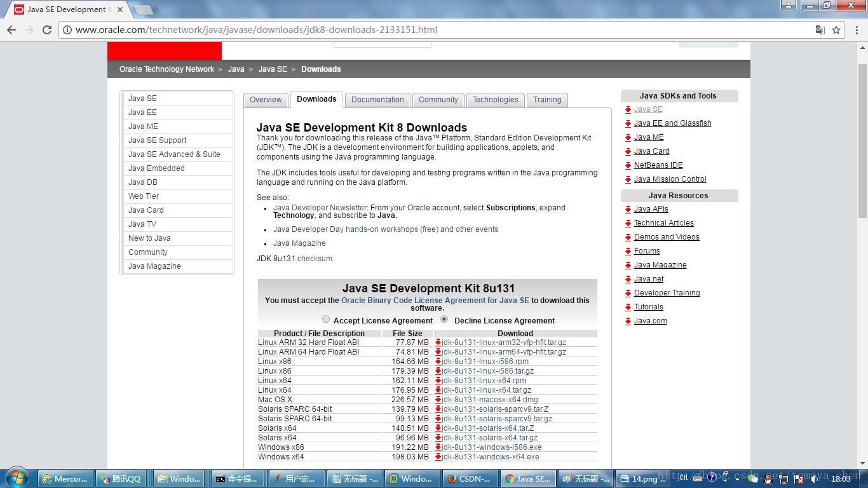Switch to Firefox CSDN taskbar button
This screenshot has height=488, width=868.
tap(470, 478)
